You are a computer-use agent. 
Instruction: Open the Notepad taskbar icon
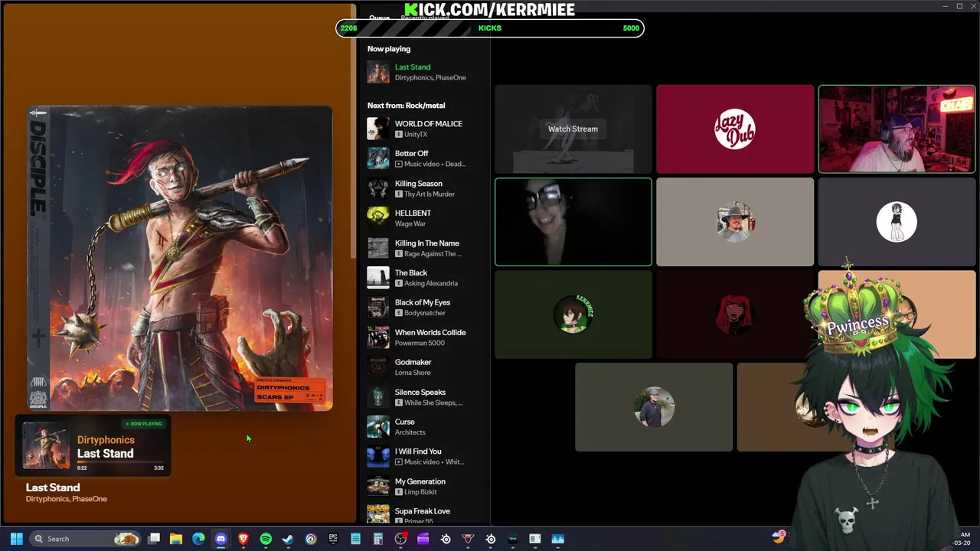[x=355, y=539]
